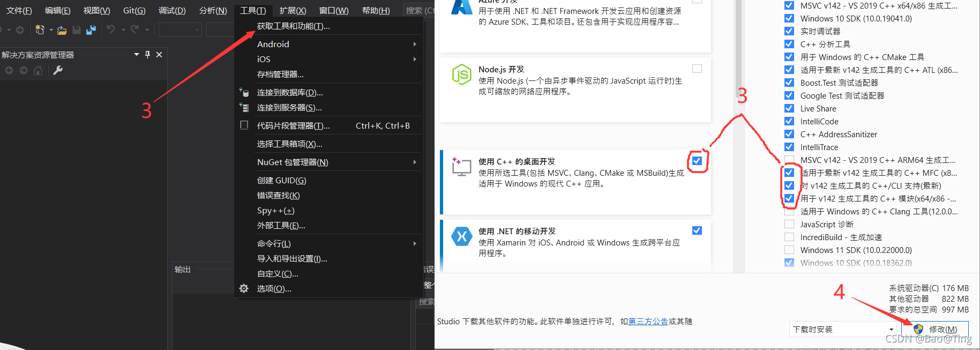This screenshot has width=980, height=350.
Task: Enable MSVC v142 ARM64 build tools checkbox
Action: 789,160
